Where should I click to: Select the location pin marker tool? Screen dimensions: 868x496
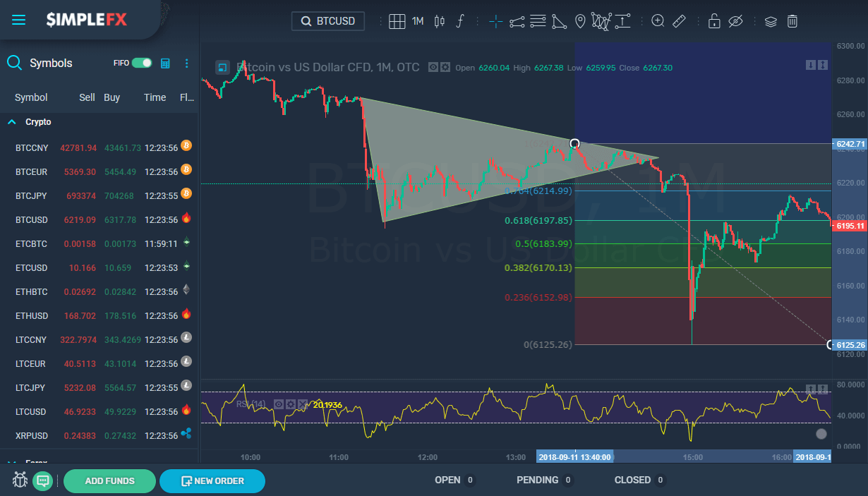[x=580, y=21]
